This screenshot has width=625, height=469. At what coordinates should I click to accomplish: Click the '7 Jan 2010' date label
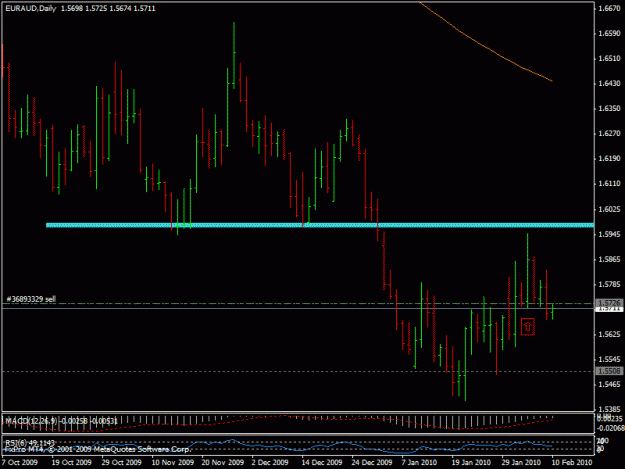[419, 462]
